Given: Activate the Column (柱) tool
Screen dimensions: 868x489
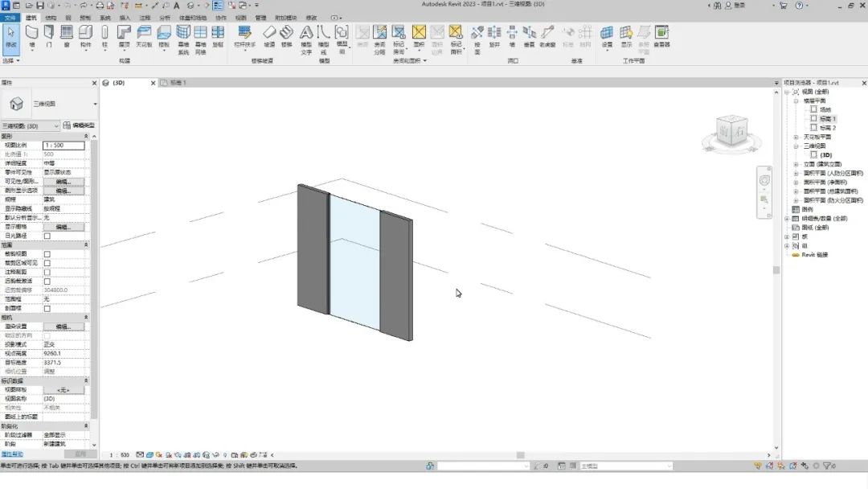Looking at the screenshot, I should (x=104, y=36).
